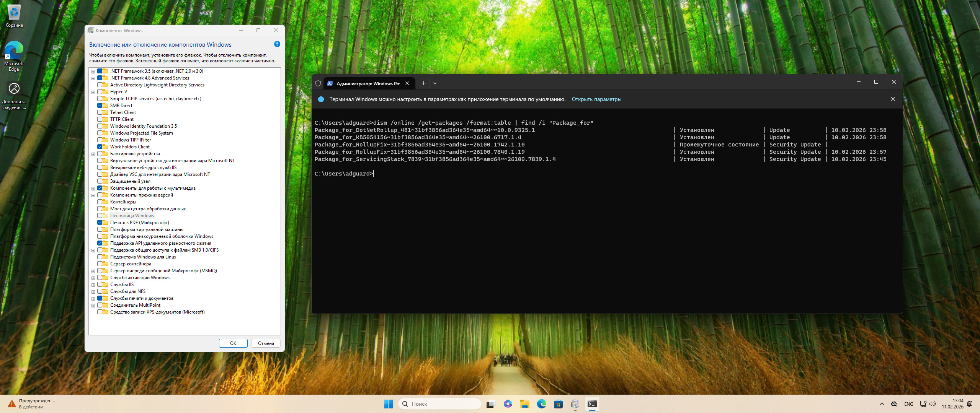Screen dimensions: 980x413
Task: Dismiss the terminal default-app info banner
Action: [893, 99]
